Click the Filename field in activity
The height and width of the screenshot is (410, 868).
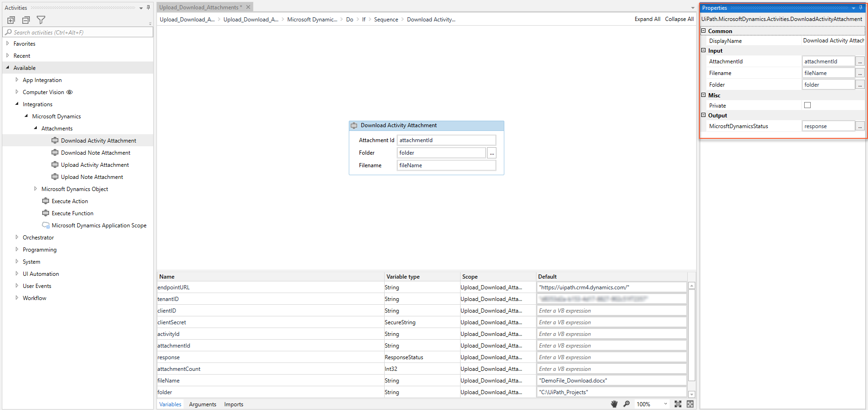[446, 165]
